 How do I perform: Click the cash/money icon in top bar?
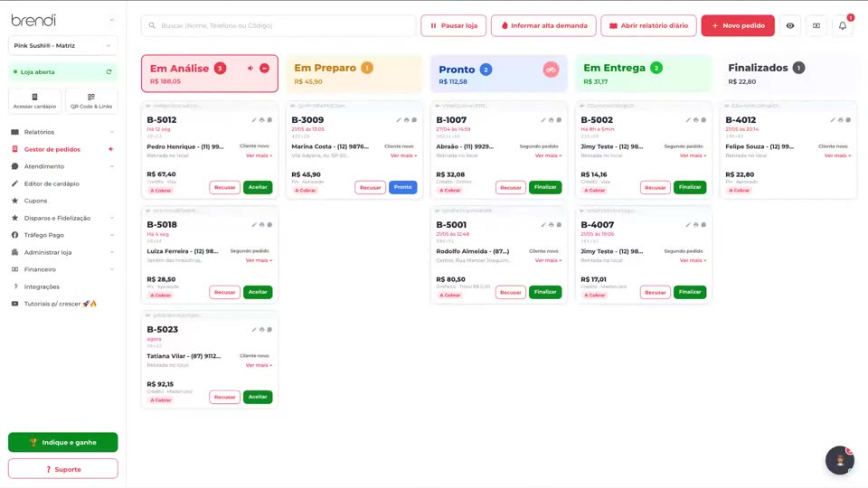[816, 25]
